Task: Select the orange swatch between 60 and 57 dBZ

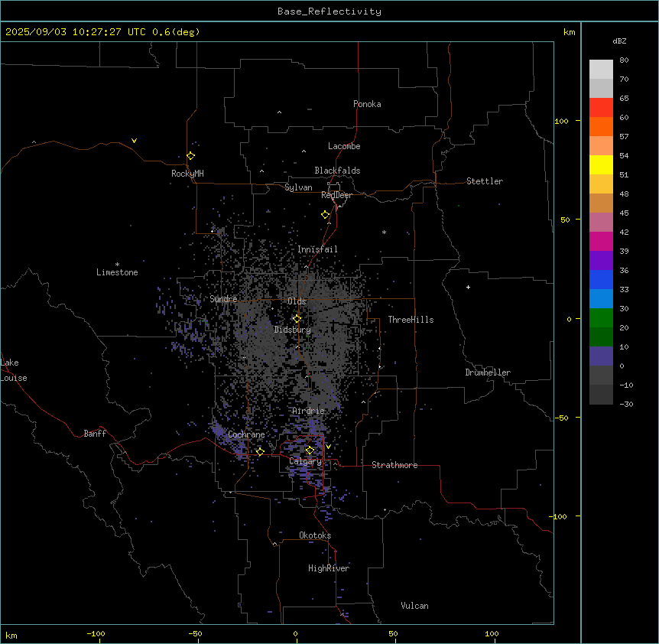Action: (x=601, y=127)
